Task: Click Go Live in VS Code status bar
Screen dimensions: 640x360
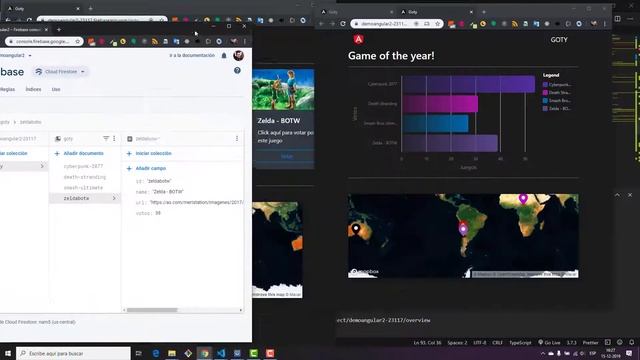Action: (549, 342)
